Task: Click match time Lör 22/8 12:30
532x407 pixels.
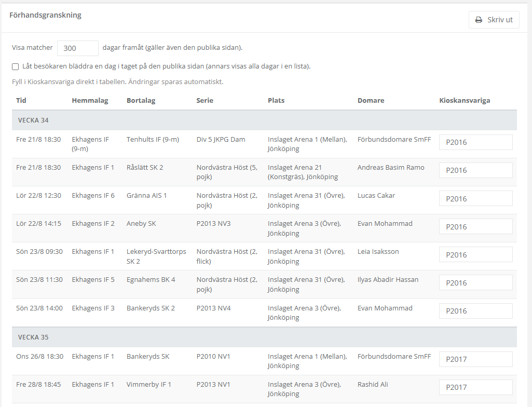Action: coord(39,196)
